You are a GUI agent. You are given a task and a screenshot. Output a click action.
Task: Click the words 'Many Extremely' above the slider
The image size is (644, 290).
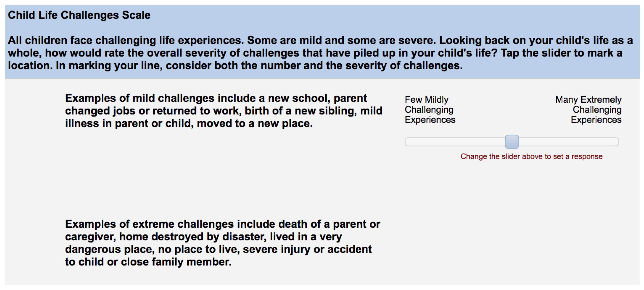(588, 100)
